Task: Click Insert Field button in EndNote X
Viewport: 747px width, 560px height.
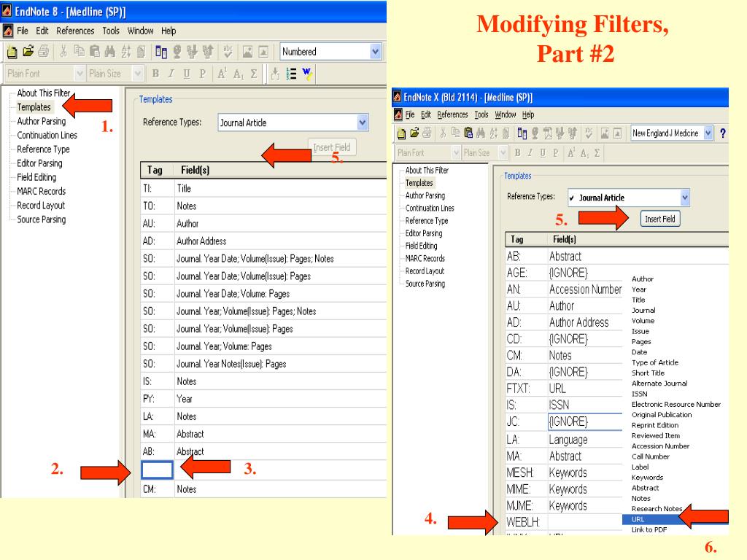Action: (x=659, y=219)
